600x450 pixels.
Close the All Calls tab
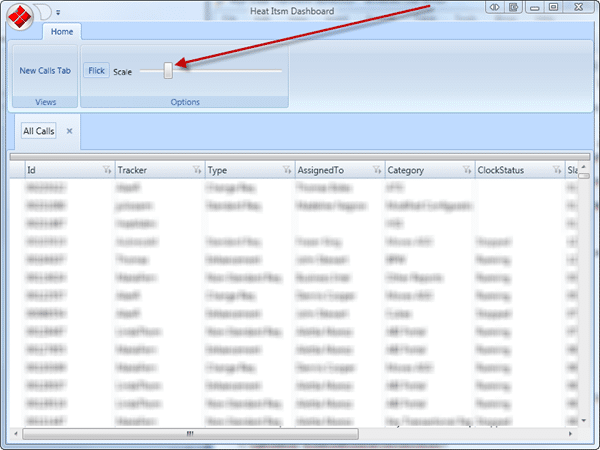pos(69,131)
